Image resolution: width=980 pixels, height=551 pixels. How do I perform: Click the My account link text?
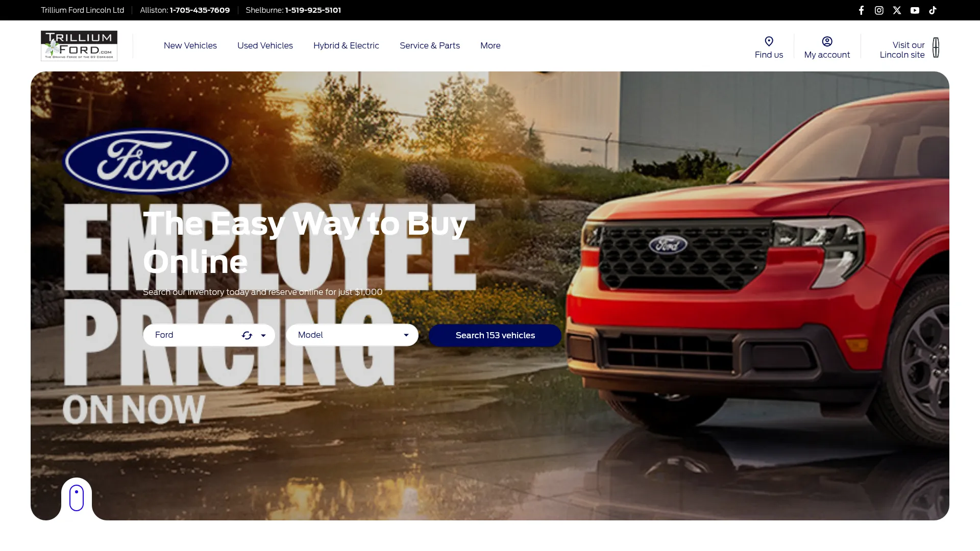[x=827, y=55]
